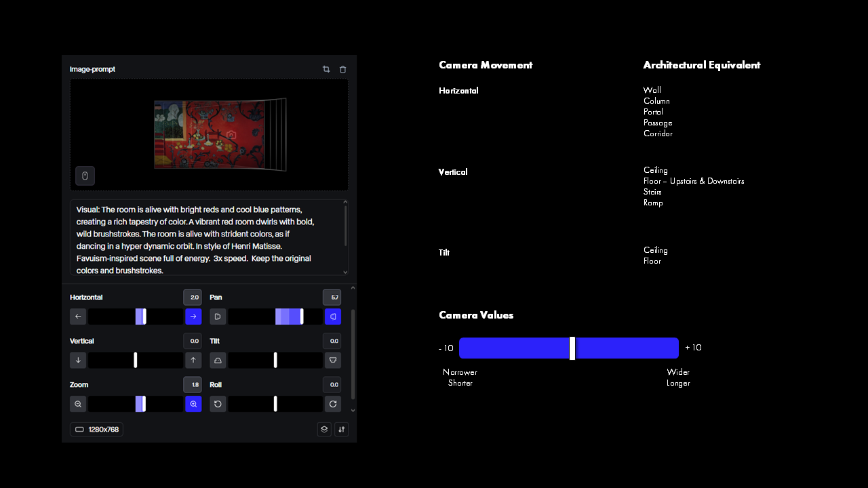Click the Vertical value field 0.0
The width and height of the screenshot is (868, 488).
point(193,341)
